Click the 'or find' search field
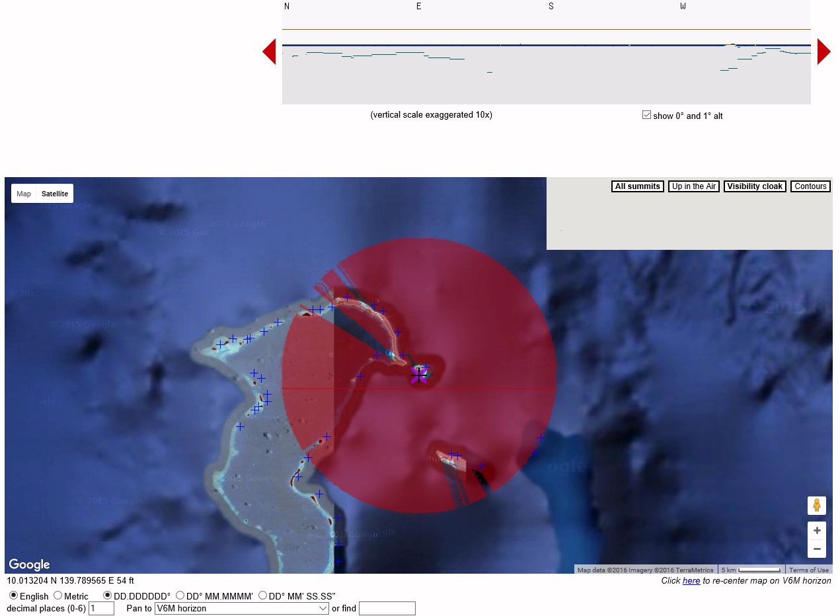The width and height of the screenshot is (840, 616). pyautogui.click(x=387, y=608)
